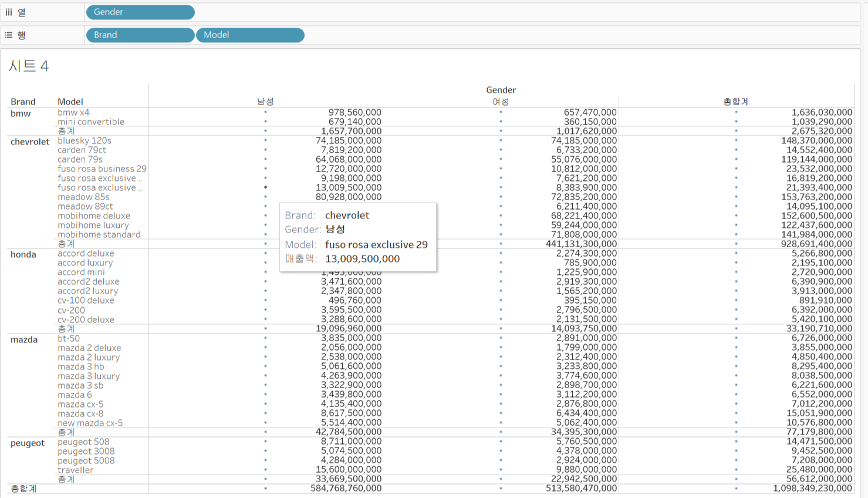Select the cv-100 deluxe model label

click(x=86, y=300)
